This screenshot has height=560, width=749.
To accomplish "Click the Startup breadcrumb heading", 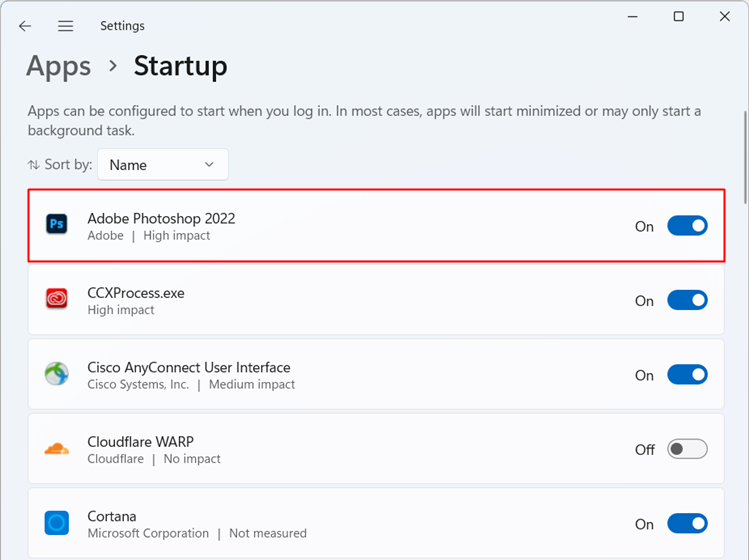I will pyautogui.click(x=180, y=66).
